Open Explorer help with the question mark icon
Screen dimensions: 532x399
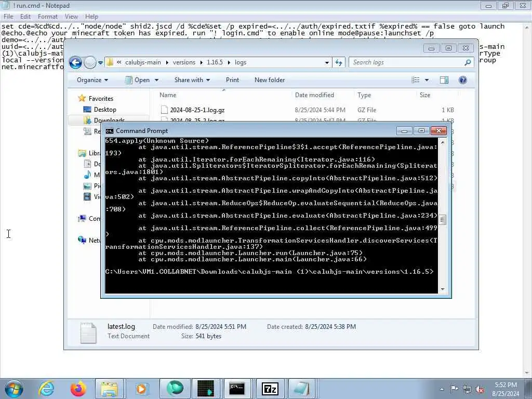pyautogui.click(x=463, y=80)
